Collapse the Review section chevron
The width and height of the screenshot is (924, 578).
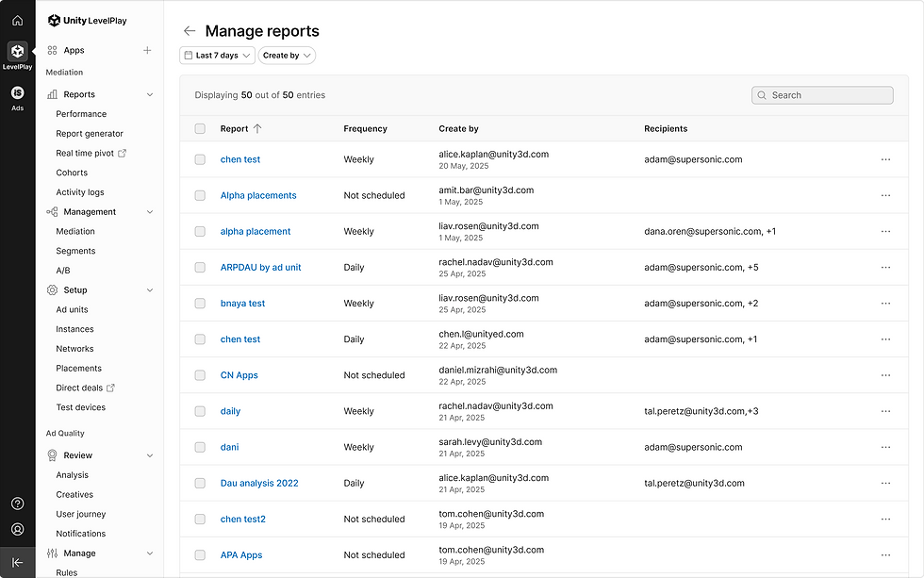[150, 455]
